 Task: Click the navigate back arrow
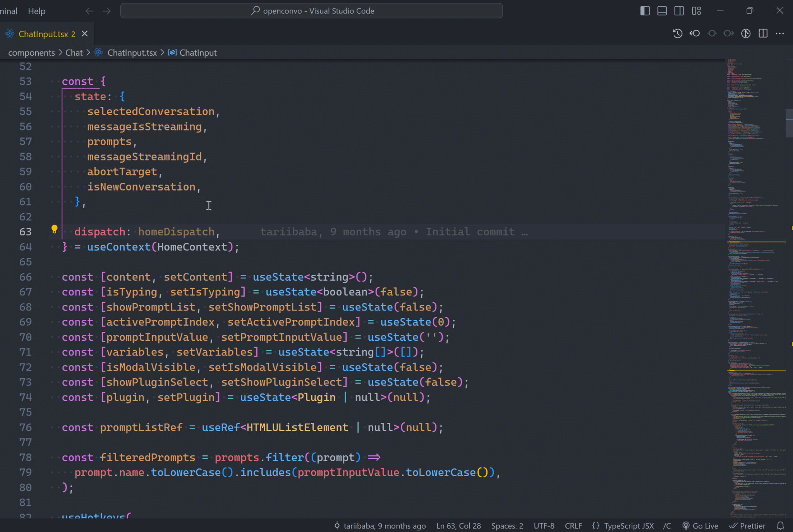coord(89,10)
